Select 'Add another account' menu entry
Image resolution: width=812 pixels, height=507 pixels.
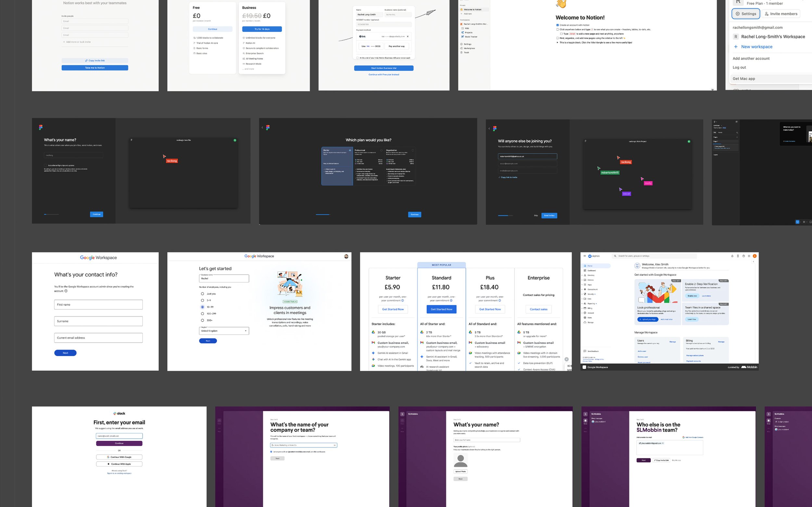(751, 58)
